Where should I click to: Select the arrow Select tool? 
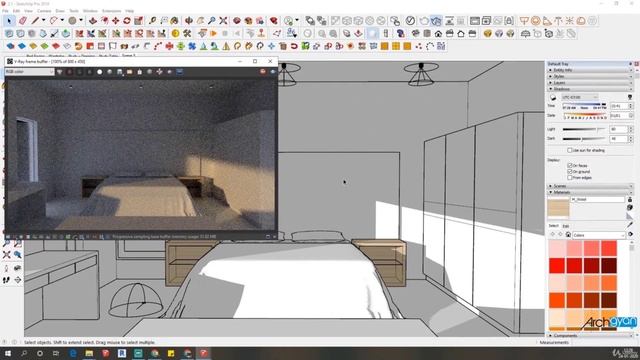pos(9,20)
